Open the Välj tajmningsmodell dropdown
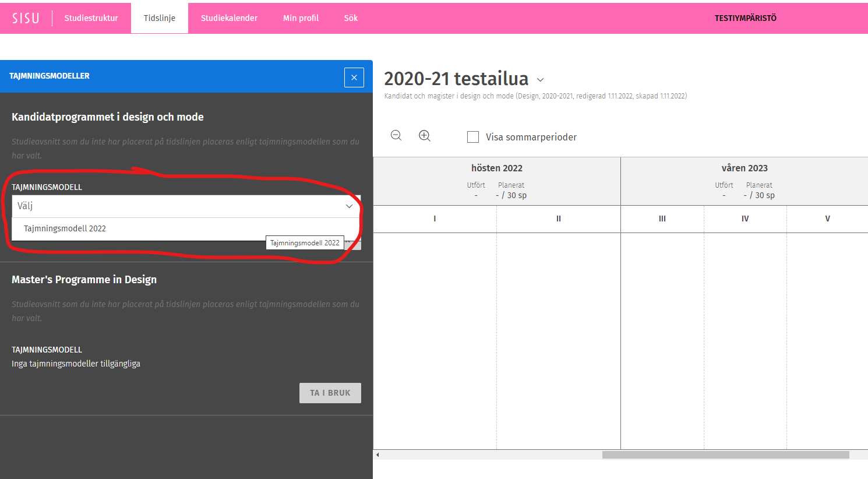The width and height of the screenshot is (868, 479). [x=186, y=206]
